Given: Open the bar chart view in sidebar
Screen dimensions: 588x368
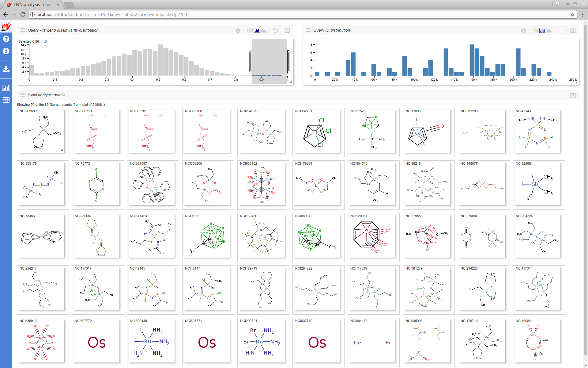Looking at the screenshot, I should (6, 88).
